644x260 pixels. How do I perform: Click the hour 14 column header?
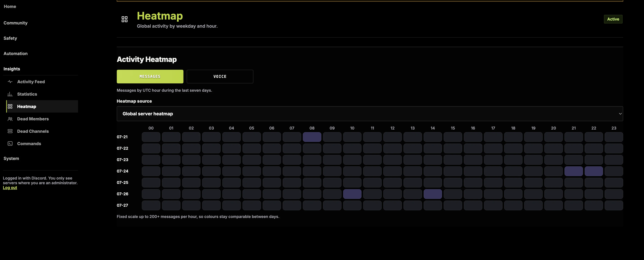point(433,128)
